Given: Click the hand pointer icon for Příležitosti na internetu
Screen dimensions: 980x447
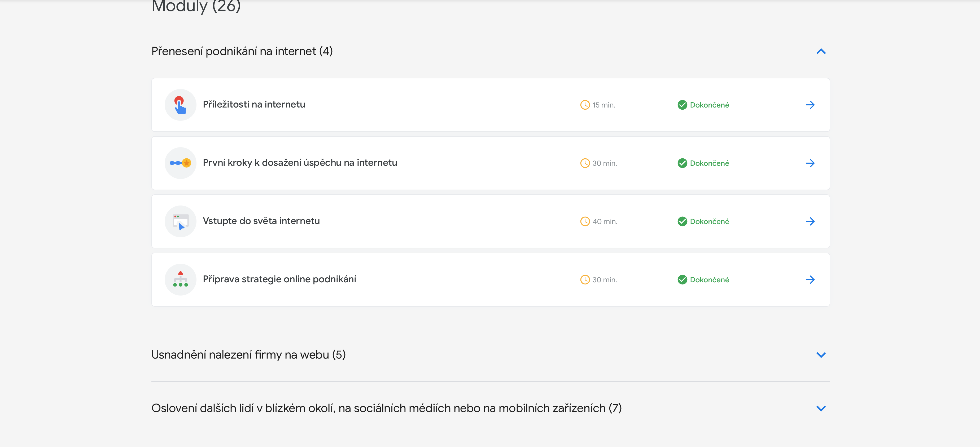Looking at the screenshot, I should (180, 105).
